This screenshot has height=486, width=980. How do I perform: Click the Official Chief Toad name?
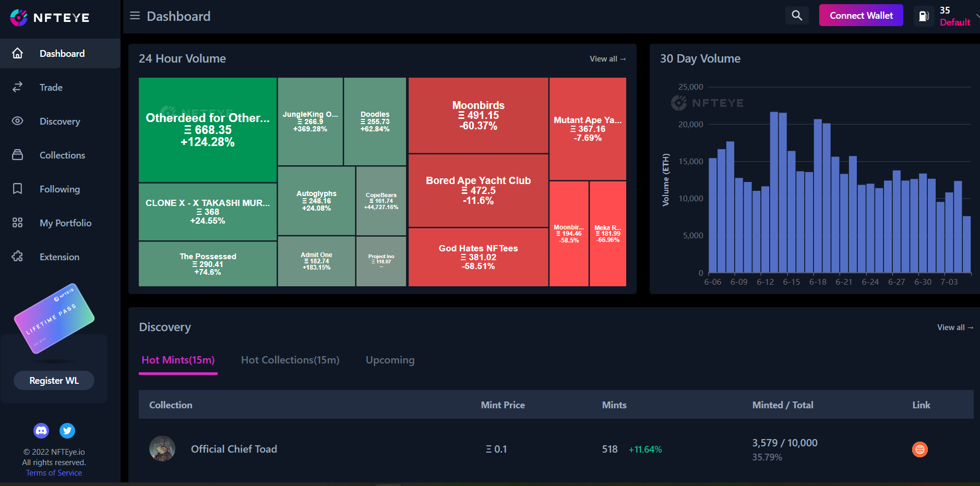[x=234, y=449]
